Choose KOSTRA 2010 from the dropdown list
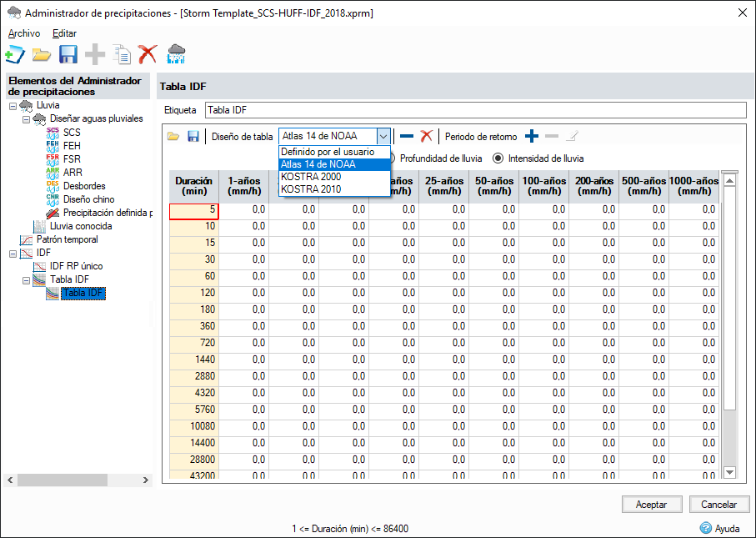 (310, 189)
